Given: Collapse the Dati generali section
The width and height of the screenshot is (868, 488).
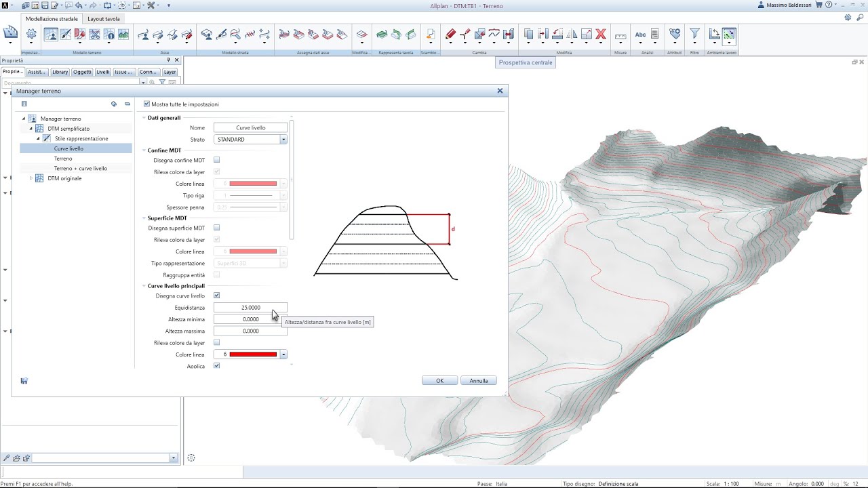Looking at the screenshot, I should click(144, 118).
